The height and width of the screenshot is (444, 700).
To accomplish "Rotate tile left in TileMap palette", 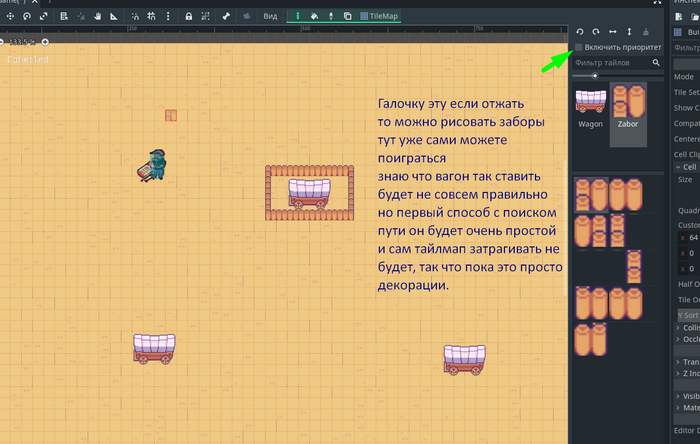I will [581, 32].
